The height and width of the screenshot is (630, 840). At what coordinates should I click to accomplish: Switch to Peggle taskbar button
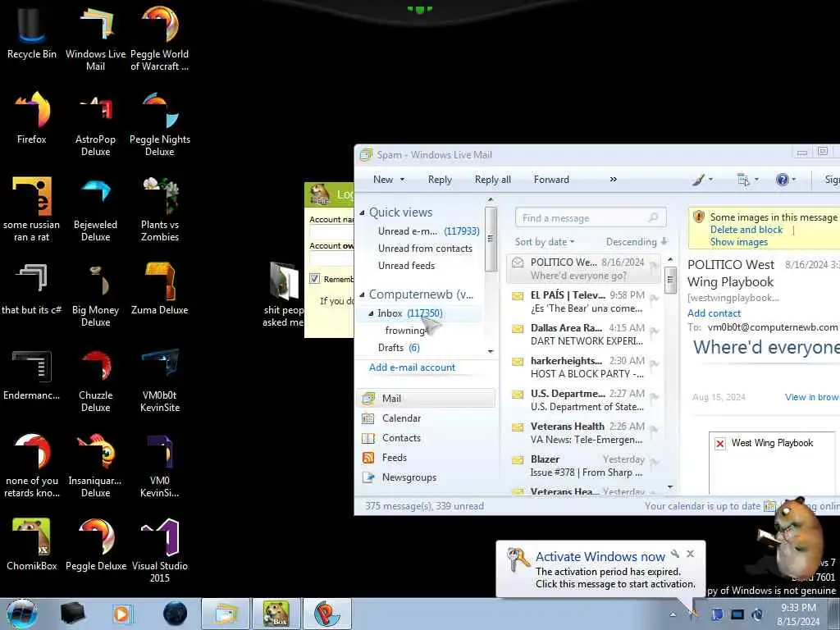[x=326, y=614]
